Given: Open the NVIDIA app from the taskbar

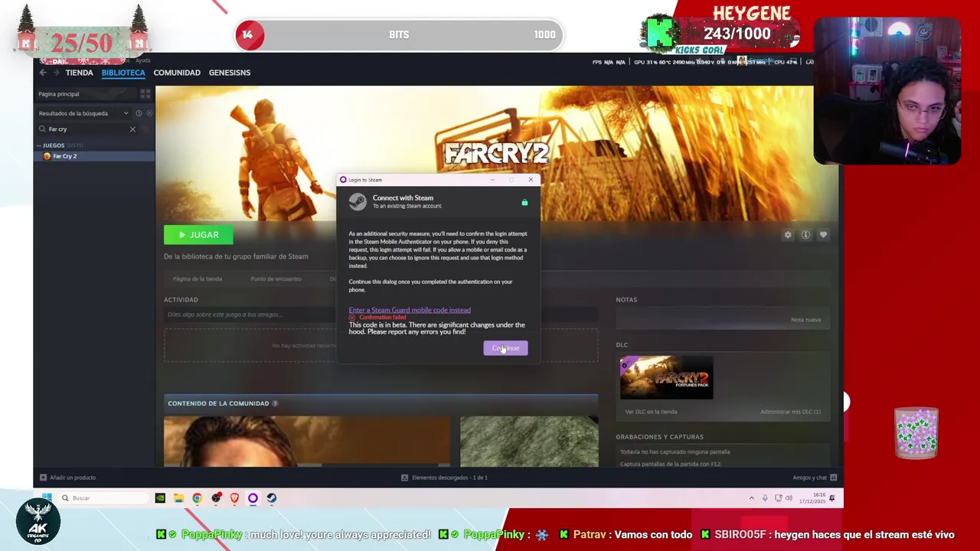Looking at the screenshot, I should (x=160, y=498).
